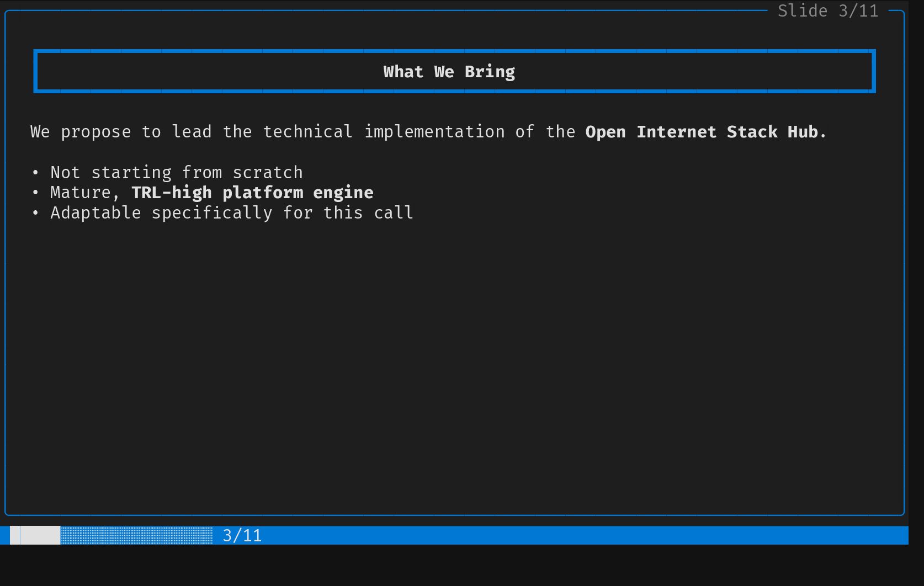The image size is (924, 586).
Task: Click the word "technical" in the intro sentence
Action: pyautogui.click(x=307, y=132)
